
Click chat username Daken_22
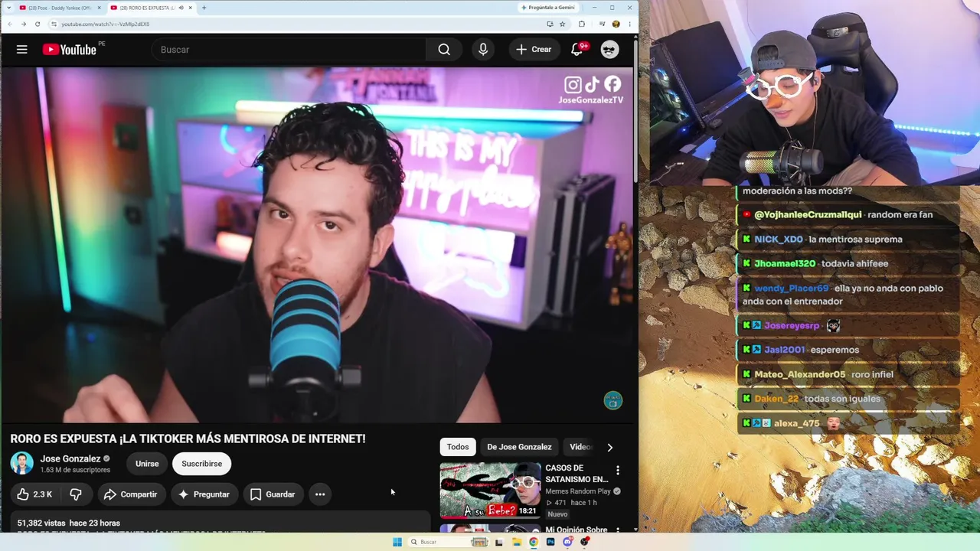coord(776,399)
